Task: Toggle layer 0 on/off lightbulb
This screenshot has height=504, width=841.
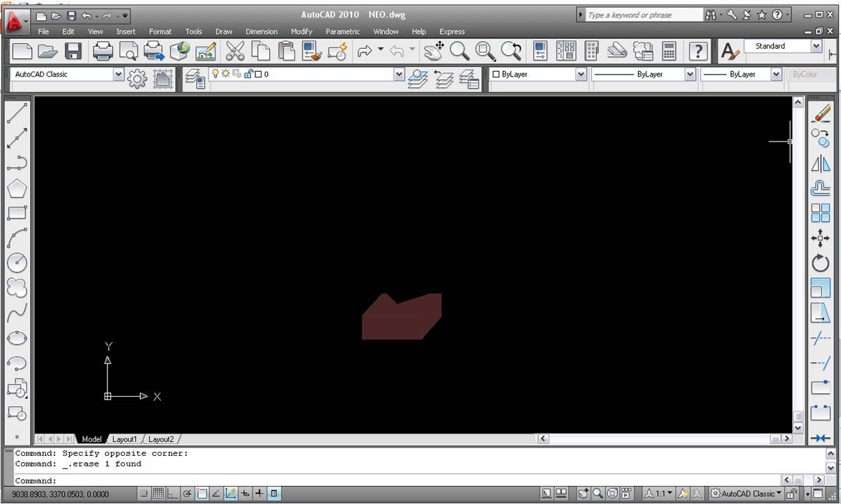Action: [x=215, y=74]
